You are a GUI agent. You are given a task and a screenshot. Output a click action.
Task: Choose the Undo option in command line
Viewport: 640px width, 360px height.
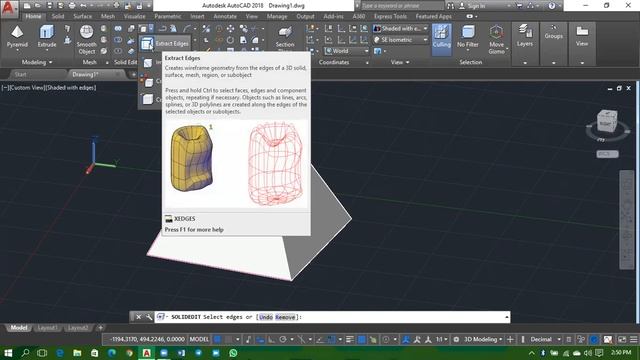point(266,317)
